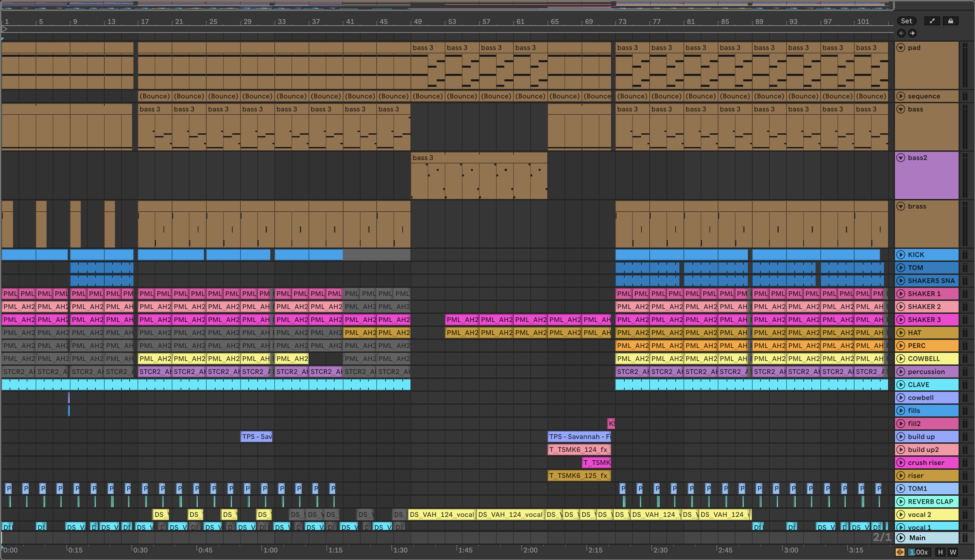Select the TPS - Sav clip near bar 29
Image resolution: width=975 pixels, height=560 pixels.
(x=257, y=437)
